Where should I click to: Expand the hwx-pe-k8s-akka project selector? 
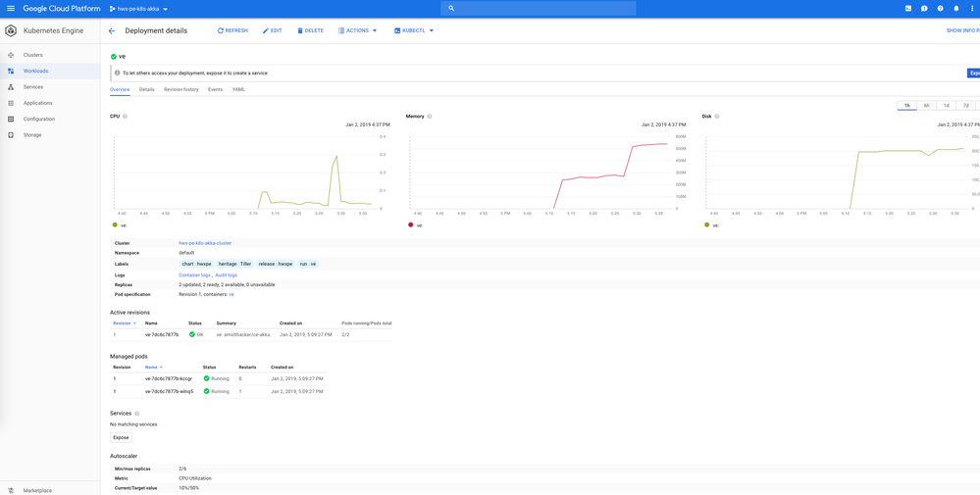coord(138,9)
